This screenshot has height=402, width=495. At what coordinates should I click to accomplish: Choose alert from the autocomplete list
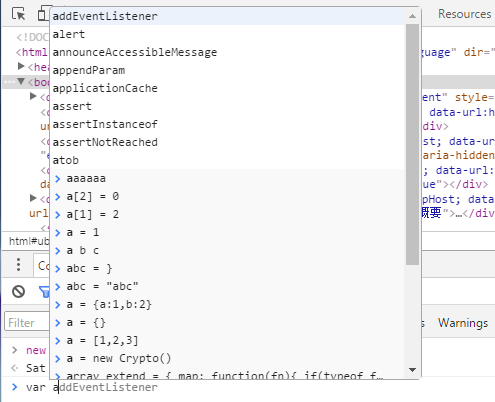pos(227,34)
